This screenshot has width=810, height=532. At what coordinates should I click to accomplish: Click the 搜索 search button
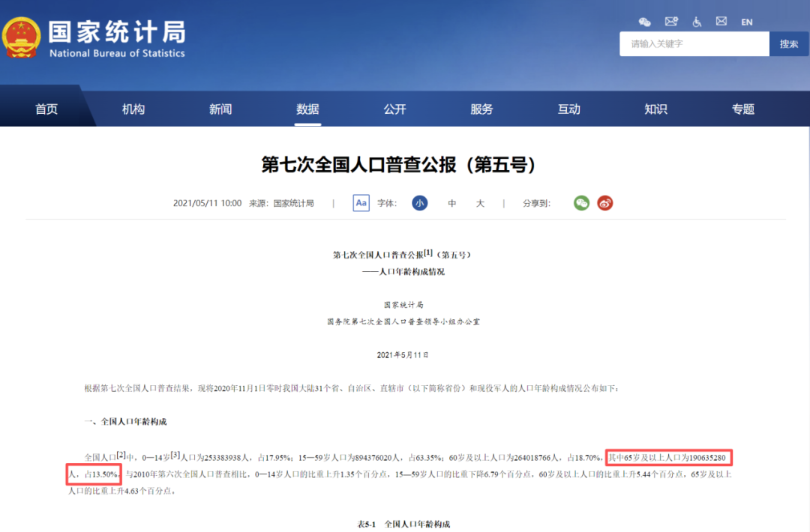pyautogui.click(x=789, y=44)
